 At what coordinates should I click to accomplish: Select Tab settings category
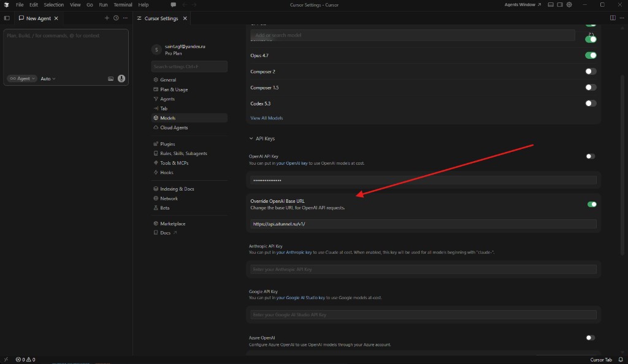189,108
